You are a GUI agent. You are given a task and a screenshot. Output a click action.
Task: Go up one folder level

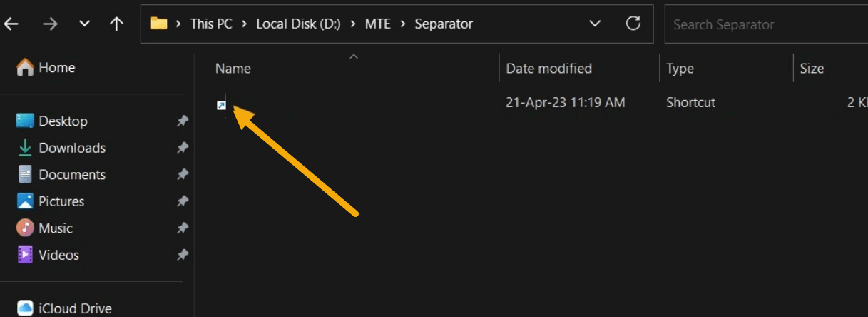tap(116, 24)
